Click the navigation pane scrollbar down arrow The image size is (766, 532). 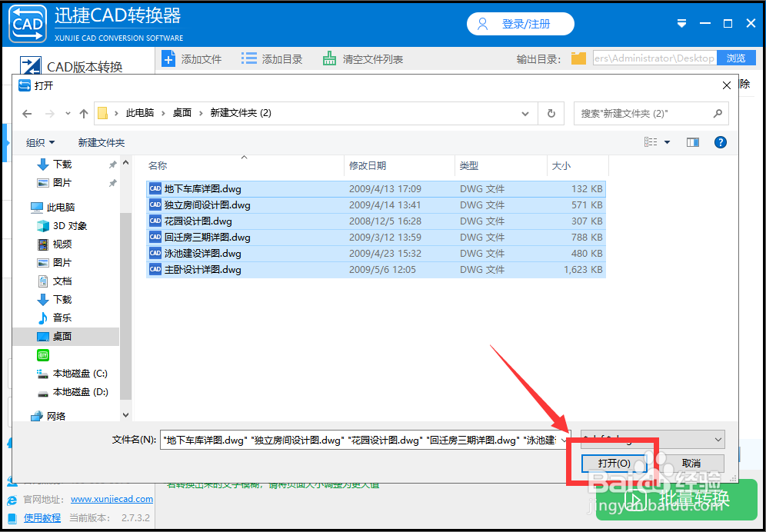point(125,414)
